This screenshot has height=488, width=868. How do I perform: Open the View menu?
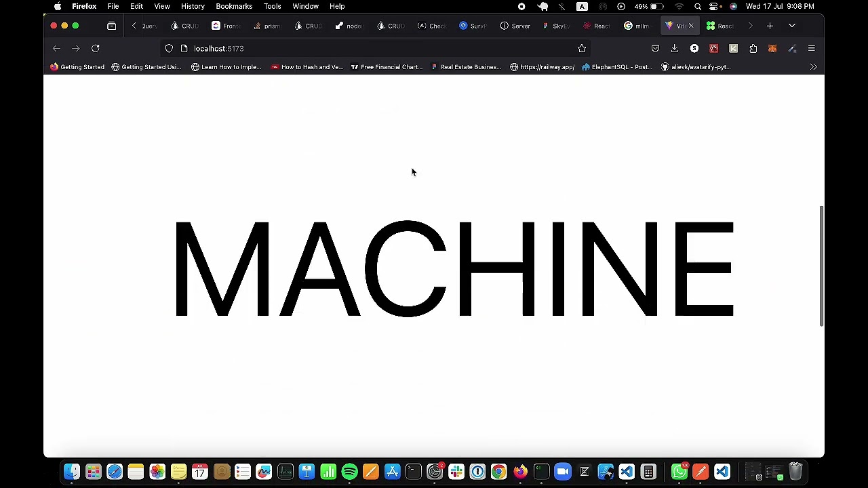pos(162,6)
